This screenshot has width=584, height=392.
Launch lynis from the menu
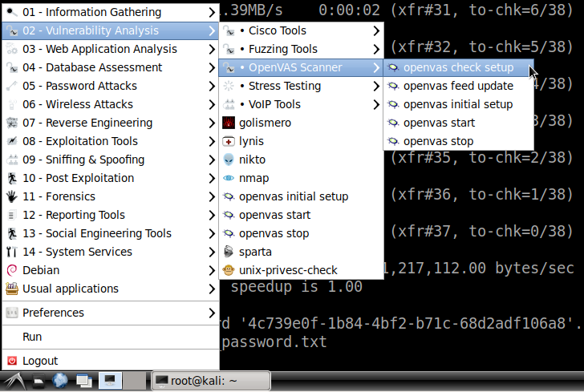251,141
